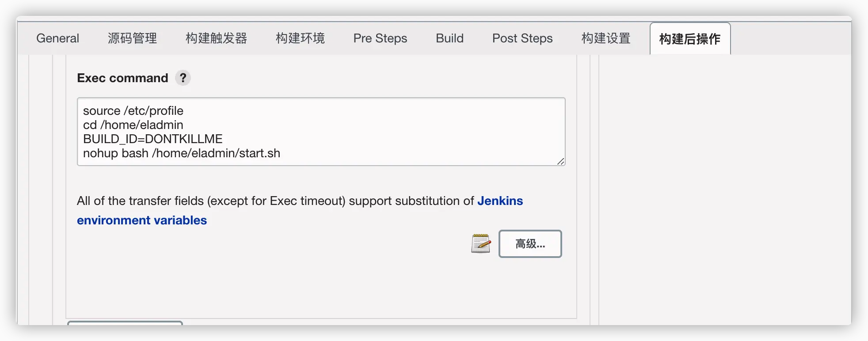The image size is (868, 341).
Task: Go to the 构建设置 tab
Action: 606,38
